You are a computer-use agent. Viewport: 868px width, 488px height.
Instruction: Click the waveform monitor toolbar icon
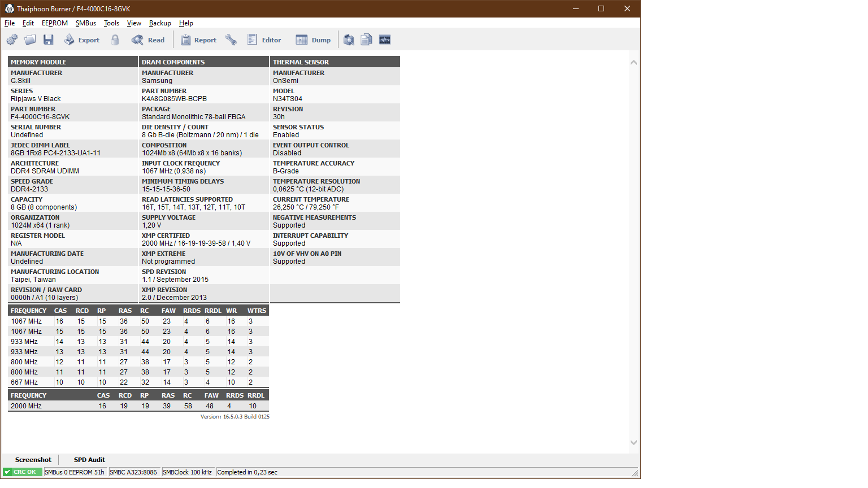(x=385, y=40)
